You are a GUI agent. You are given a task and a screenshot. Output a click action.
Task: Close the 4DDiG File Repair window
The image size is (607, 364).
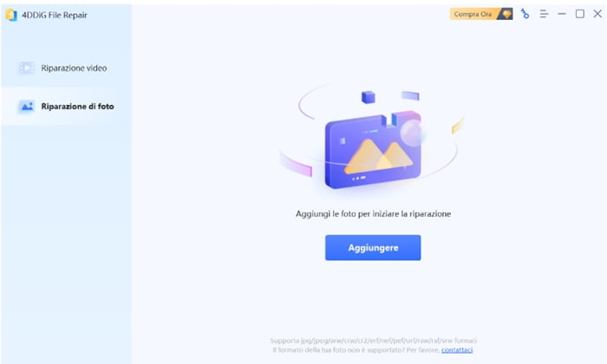pyautogui.click(x=597, y=14)
